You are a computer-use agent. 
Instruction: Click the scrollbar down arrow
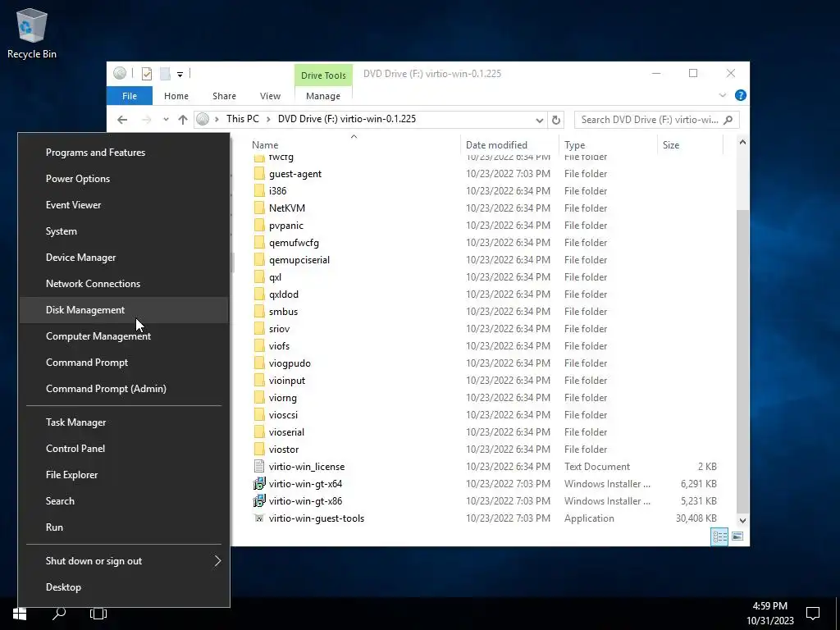tap(742, 520)
